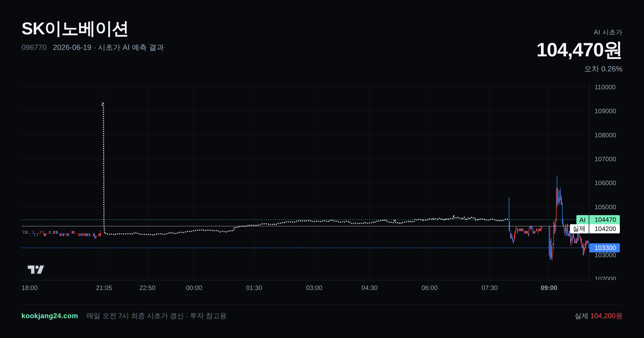Click the 103000 price axis label
This screenshot has height=338, width=644.
(x=605, y=255)
